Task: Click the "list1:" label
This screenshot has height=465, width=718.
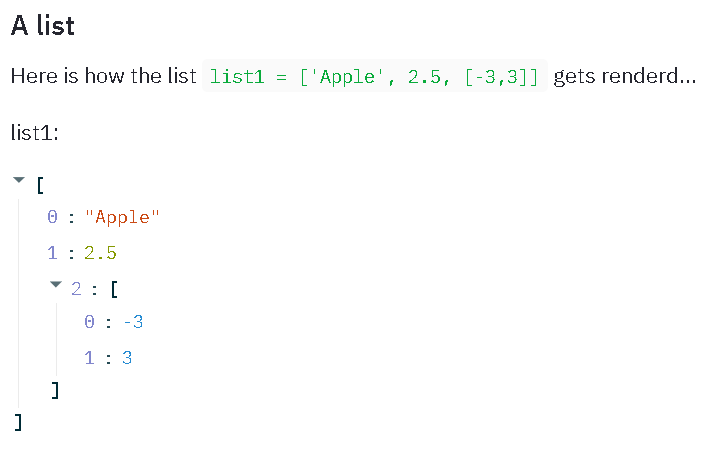Action: click(35, 131)
